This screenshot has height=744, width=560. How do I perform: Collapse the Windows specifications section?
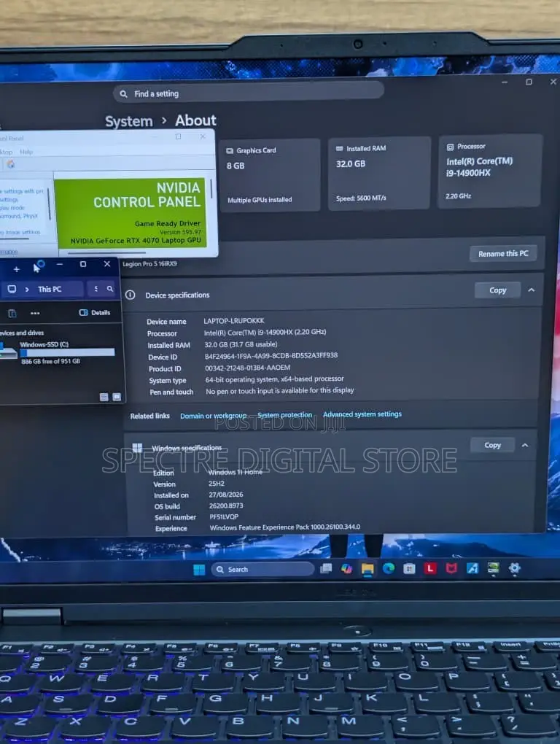click(x=525, y=445)
